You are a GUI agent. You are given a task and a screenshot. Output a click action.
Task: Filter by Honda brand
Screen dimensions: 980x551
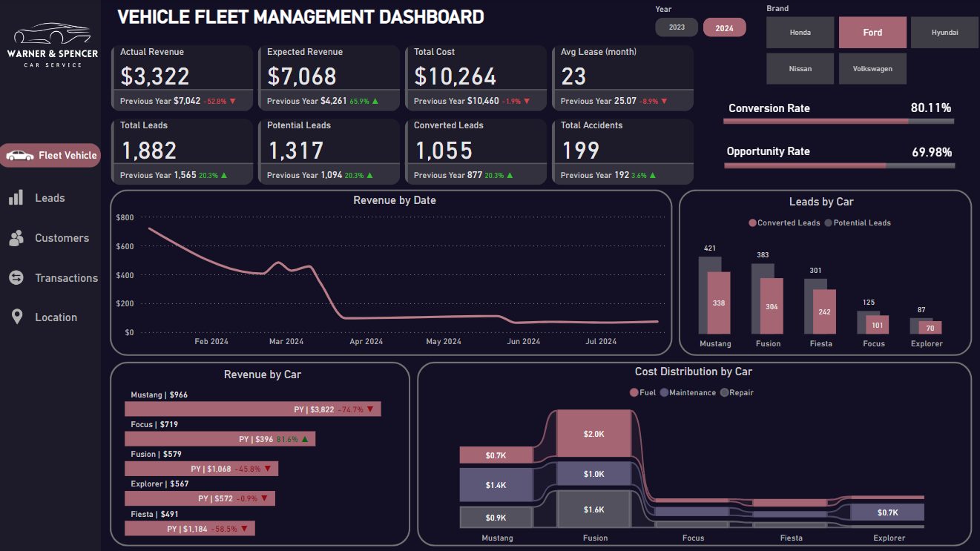(800, 33)
